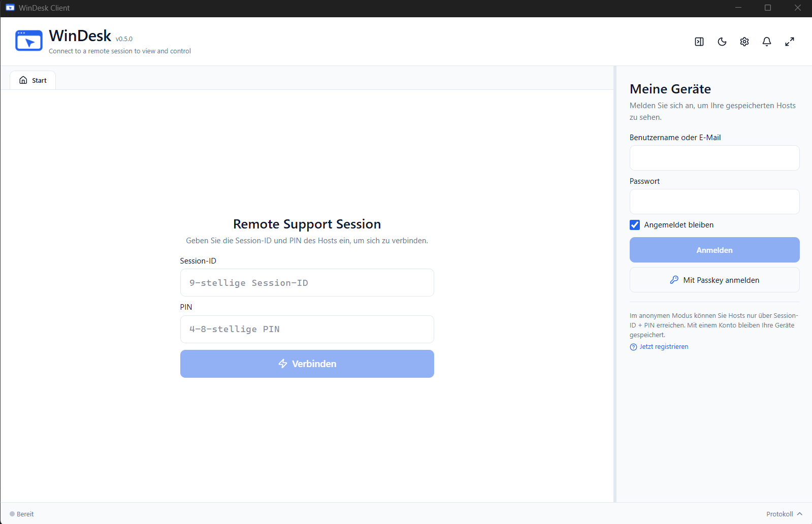Click the Bereit status indicator
Screen dimensions: 812x524
21,514
